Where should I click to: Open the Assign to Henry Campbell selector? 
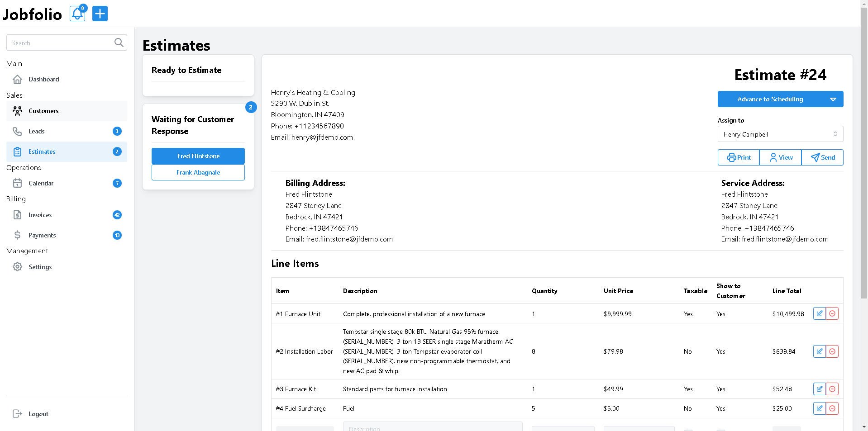pos(780,134)
